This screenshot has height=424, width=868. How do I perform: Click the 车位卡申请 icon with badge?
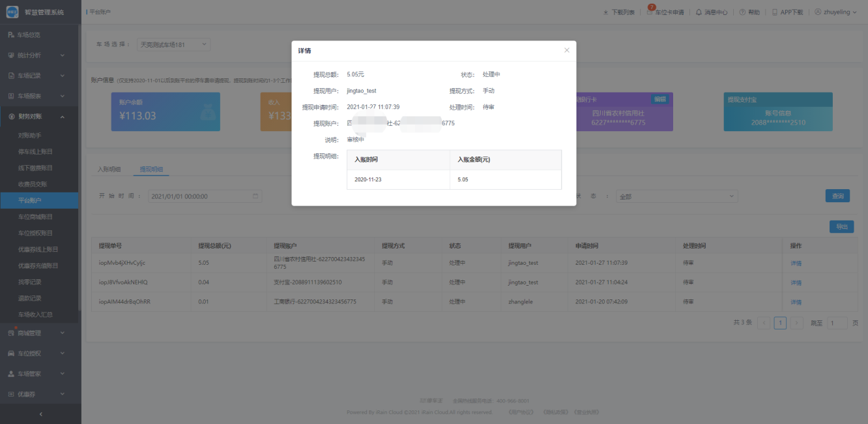pos(650,12)
